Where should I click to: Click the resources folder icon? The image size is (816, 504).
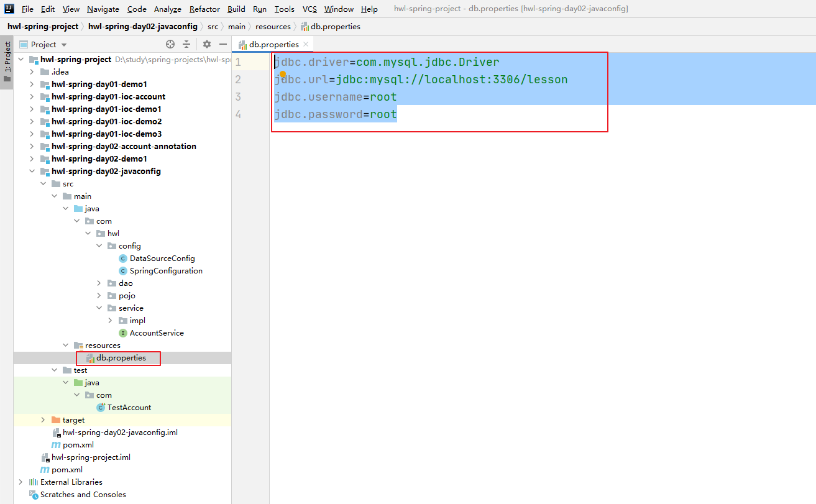pos(78,346)
